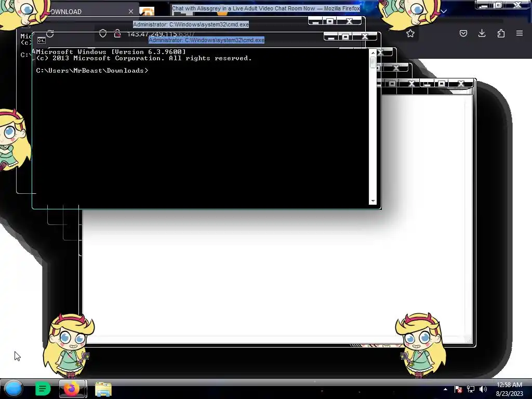Click 'Microsoft Windows [Version 6.3.9600]' line

point(111,52)
